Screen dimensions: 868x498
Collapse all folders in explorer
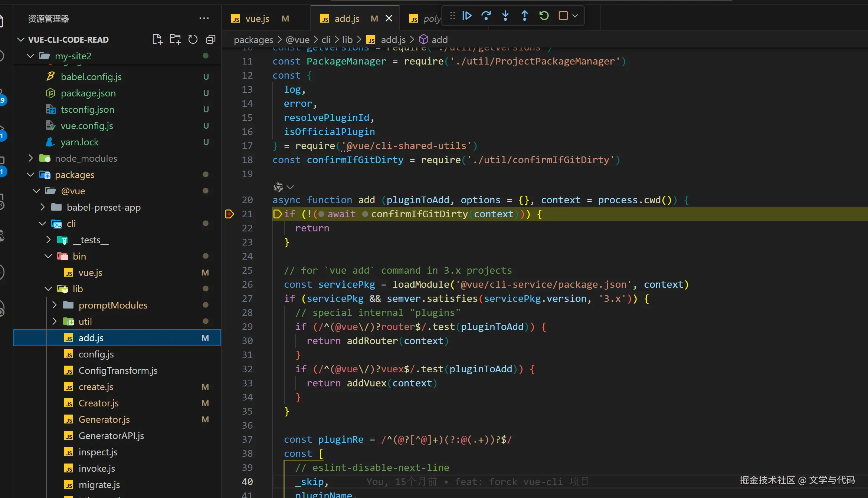tap(211, 39)
